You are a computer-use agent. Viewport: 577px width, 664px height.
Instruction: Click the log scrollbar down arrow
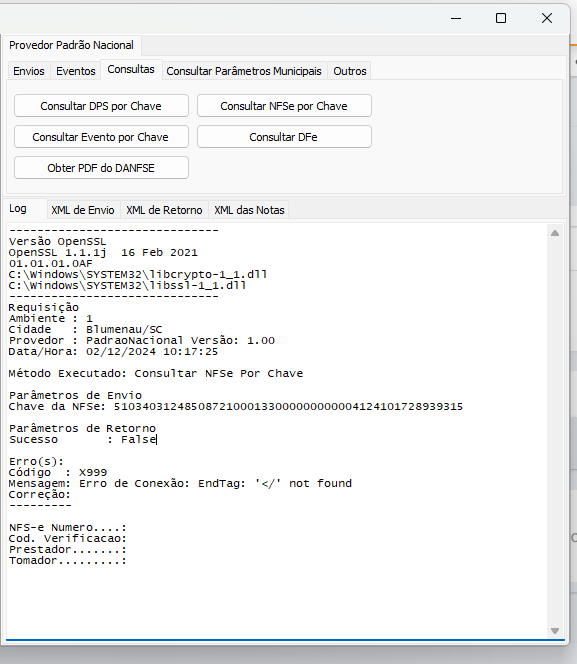pos(555,631)
